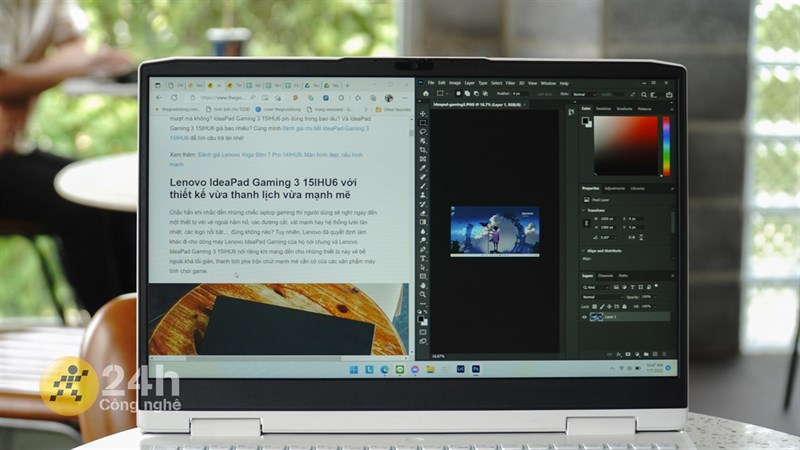Select the Spot Healing Brush tool
This screenshot has width=800, height=450.
point(423,177)
